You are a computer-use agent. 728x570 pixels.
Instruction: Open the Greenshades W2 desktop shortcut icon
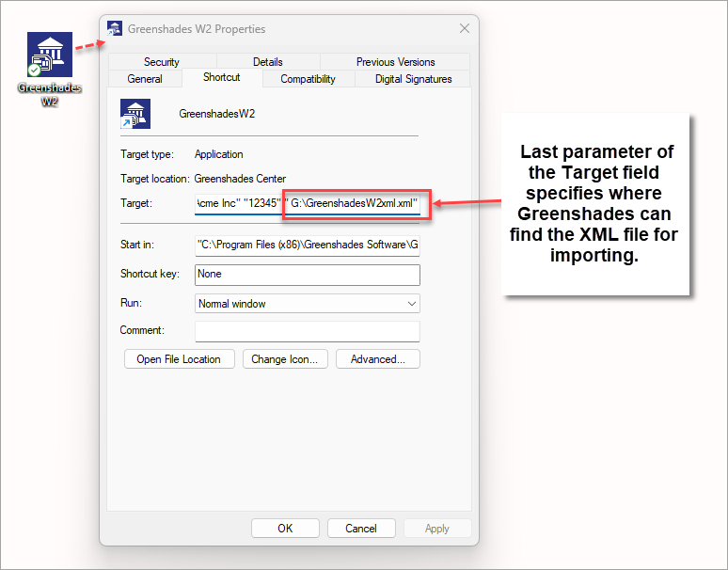pyautogui.click(x=50, y=55)
